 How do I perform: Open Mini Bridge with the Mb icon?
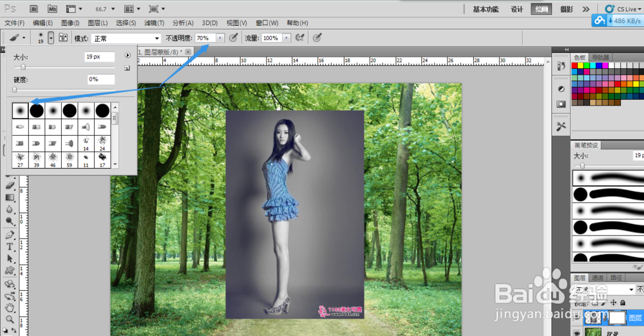pyautogui.click(x=52, y=9)
